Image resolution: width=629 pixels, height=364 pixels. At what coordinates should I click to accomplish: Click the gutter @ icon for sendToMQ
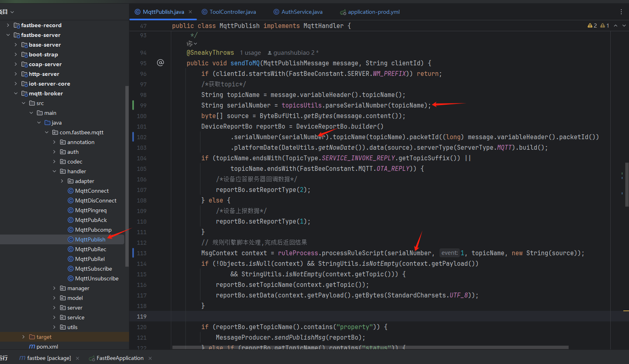160,62
